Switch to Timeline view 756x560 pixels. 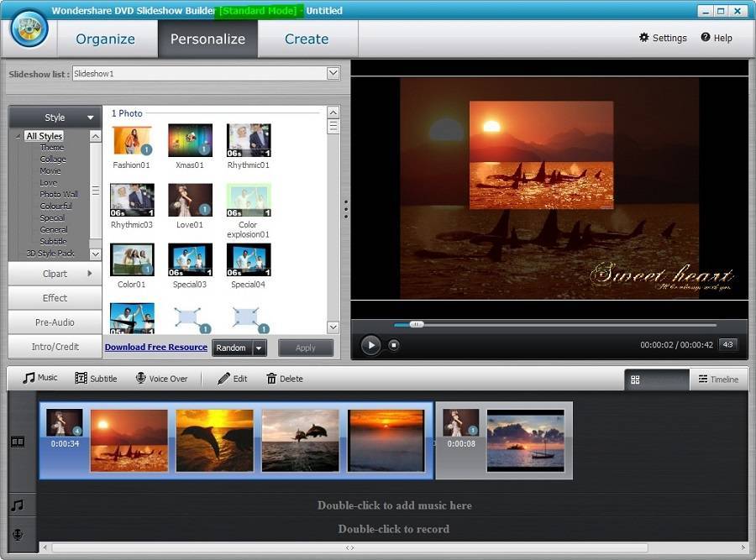click(718, 379)
